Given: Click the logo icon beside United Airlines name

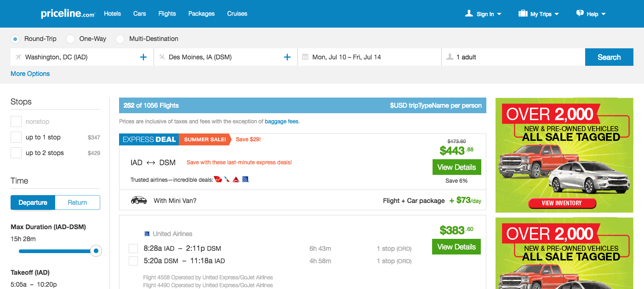Looking at the screenshot, I should pos(147,234).
